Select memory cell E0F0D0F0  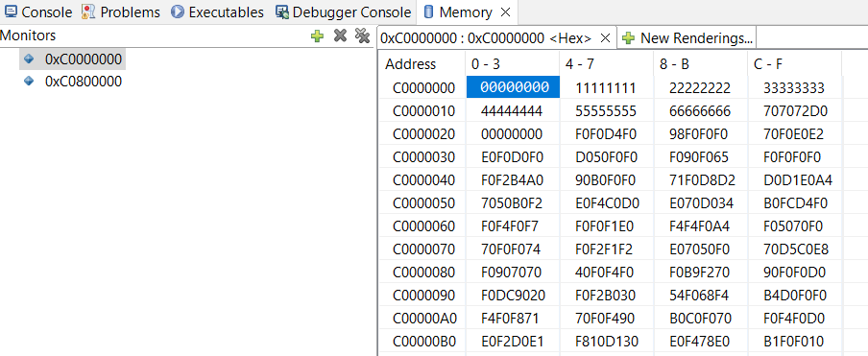click(512, 157)
